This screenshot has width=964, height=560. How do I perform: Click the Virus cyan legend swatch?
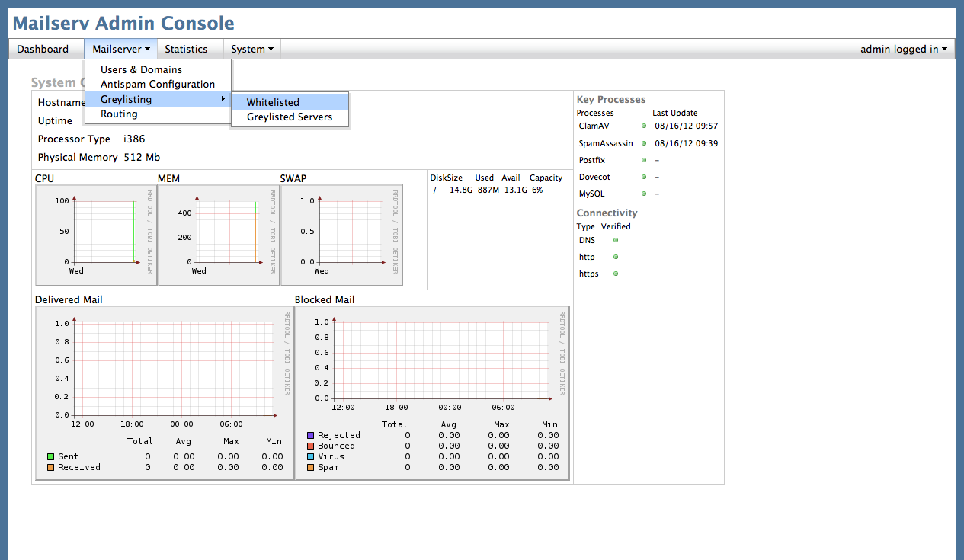click(x=311, y=456)
